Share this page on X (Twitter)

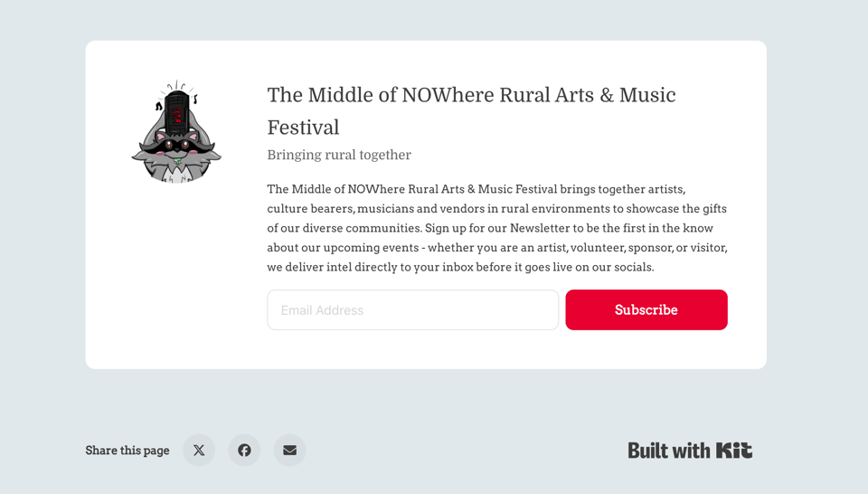click(199, 450)
